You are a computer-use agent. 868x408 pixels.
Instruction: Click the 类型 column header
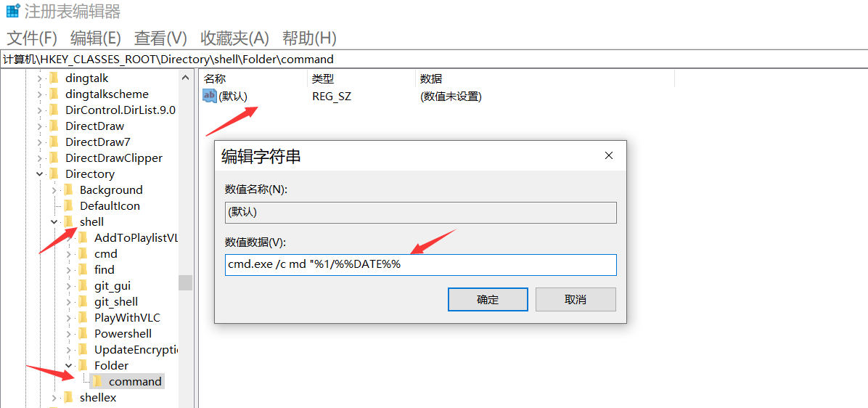click(361, 78)
